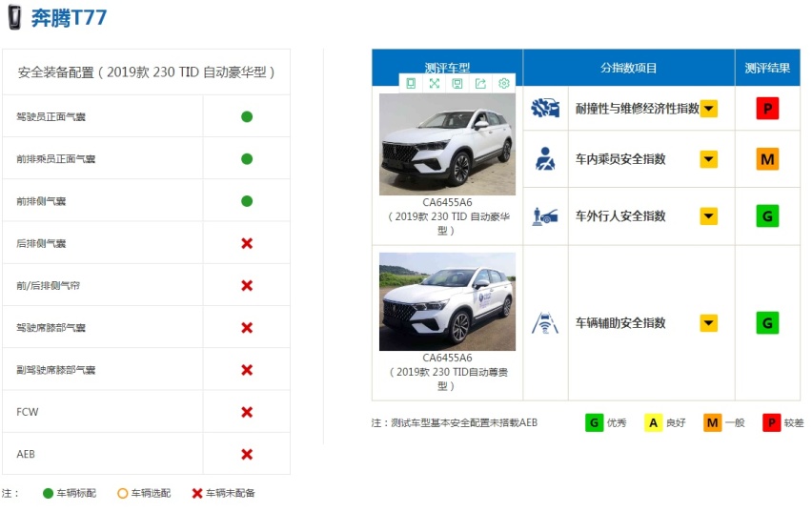The image size is (812, 512).
Task: Click the save image icon in toolbar
Action: click(457, 84)
